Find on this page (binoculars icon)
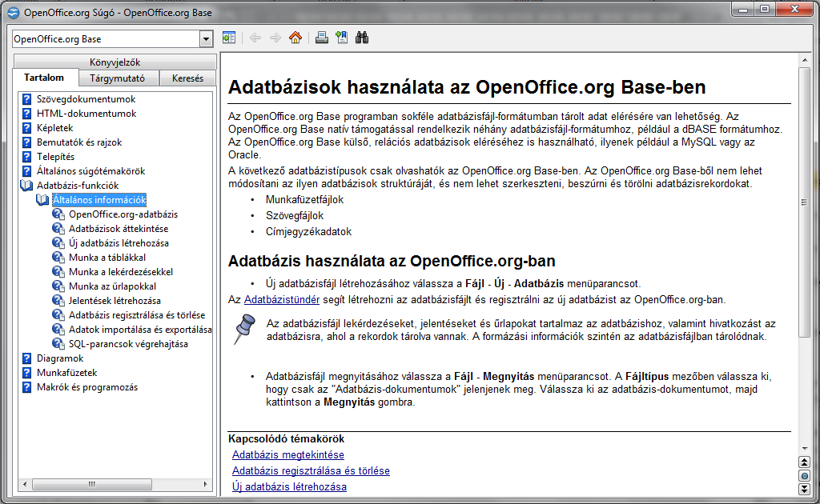The height and width of the screenshot is (504, 820). click(x=362, y=38)
